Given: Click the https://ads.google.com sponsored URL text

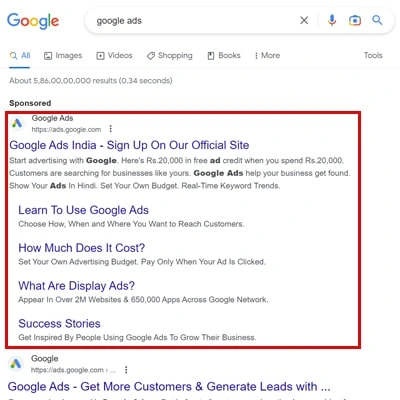Looking at the screenshot, I should click(x=66, y=129).
